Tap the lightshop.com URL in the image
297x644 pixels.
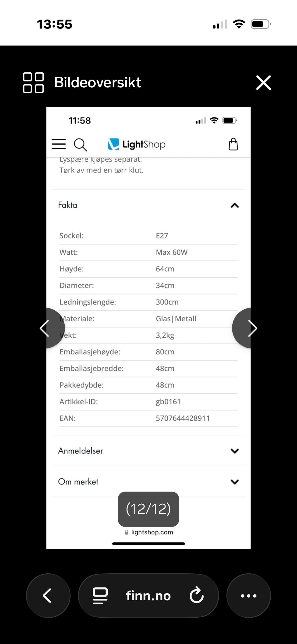[152, 532]
